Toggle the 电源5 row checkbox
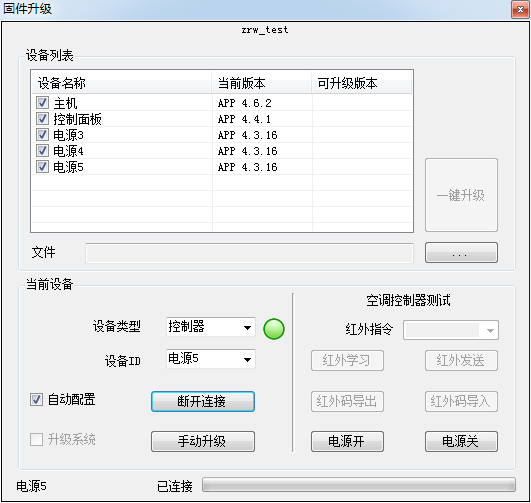Viewport: 531px width, 503px height. point(42,166)
